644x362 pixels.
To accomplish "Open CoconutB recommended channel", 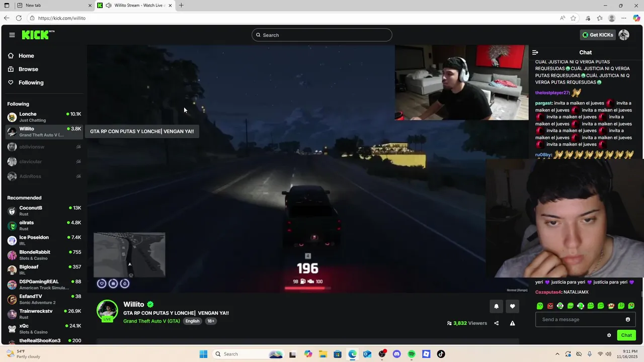I will (x=44, y=211).
